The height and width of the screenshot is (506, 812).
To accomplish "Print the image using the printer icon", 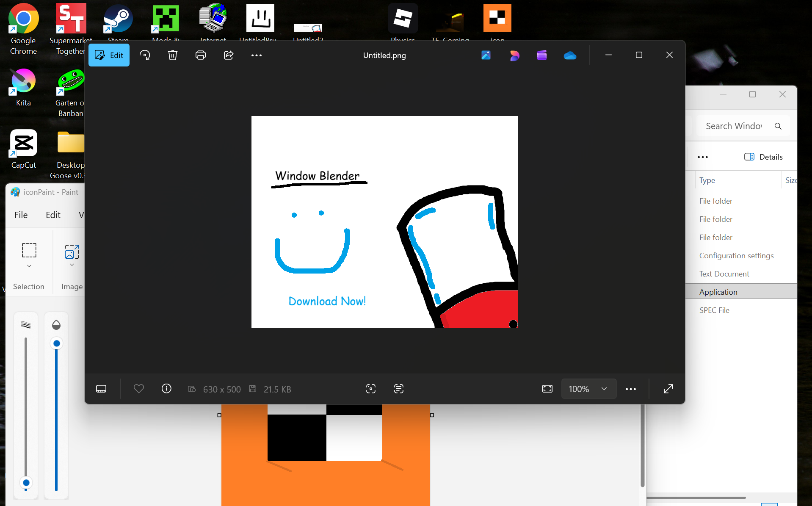I will 200,55.
